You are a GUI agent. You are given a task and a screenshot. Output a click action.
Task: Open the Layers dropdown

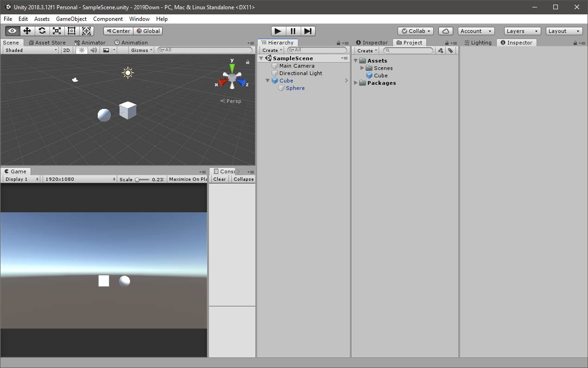pyautogui.click(x=522, y=31)
